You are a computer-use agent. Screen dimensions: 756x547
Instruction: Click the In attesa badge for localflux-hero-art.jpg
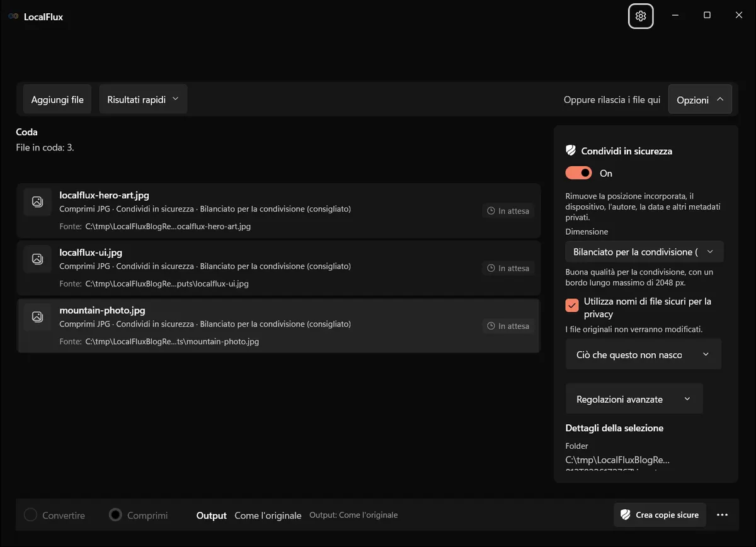[508, 211]
